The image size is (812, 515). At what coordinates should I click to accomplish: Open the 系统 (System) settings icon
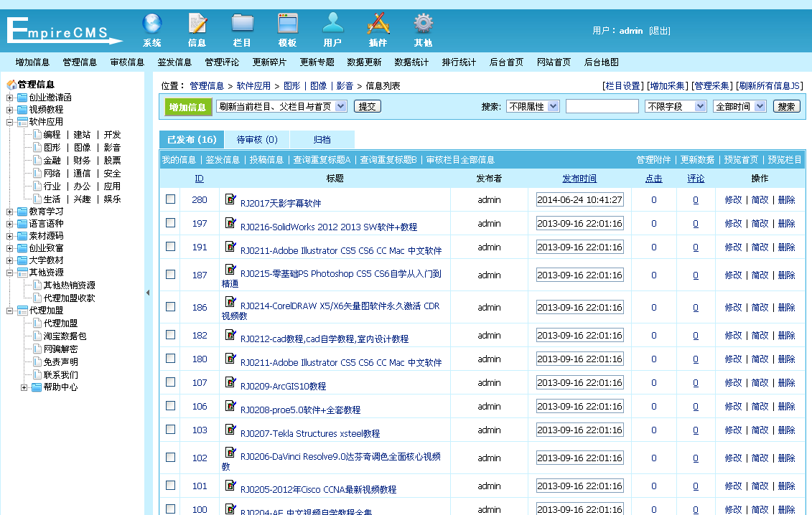pyautogui.click(x=151, y=29)
